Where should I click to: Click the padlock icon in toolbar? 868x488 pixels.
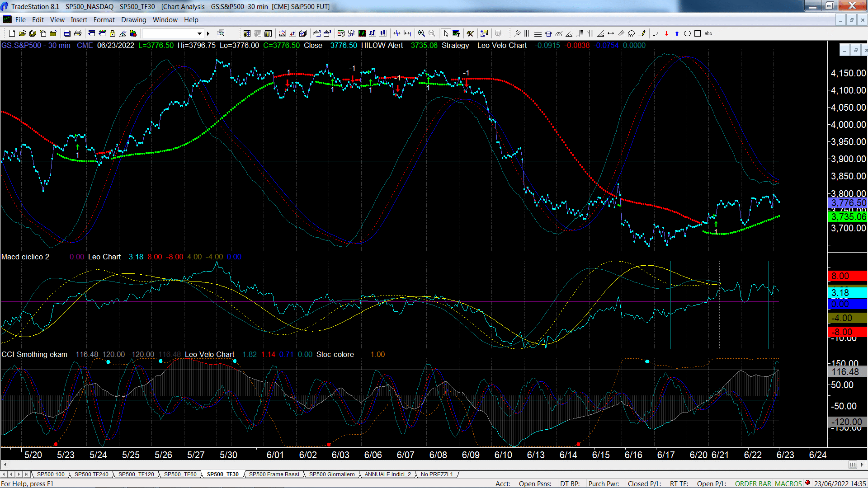113,33
